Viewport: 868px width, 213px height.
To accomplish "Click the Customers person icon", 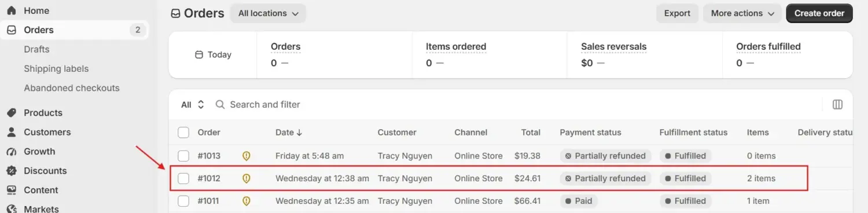I will pos(11,132).
